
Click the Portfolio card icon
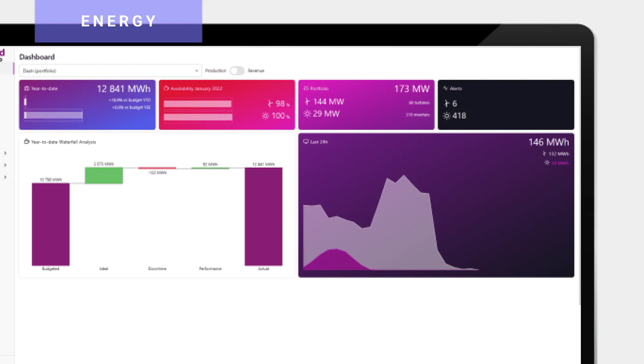(x=306, y=88)
